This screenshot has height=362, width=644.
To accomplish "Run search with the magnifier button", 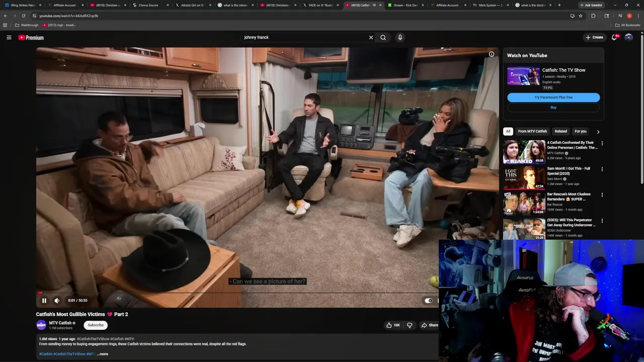I will [x=383, y=37].
